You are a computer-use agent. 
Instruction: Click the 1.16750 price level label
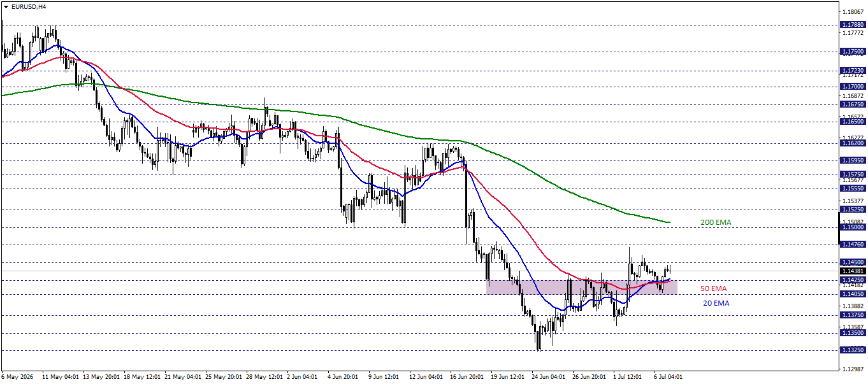coord(852,104)
